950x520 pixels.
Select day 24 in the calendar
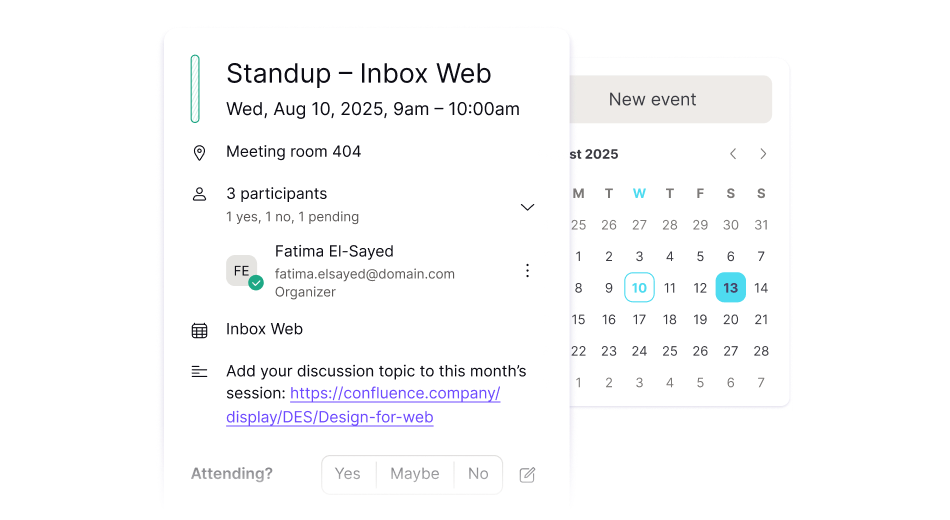pyautogui.click(x=639, y=351)
